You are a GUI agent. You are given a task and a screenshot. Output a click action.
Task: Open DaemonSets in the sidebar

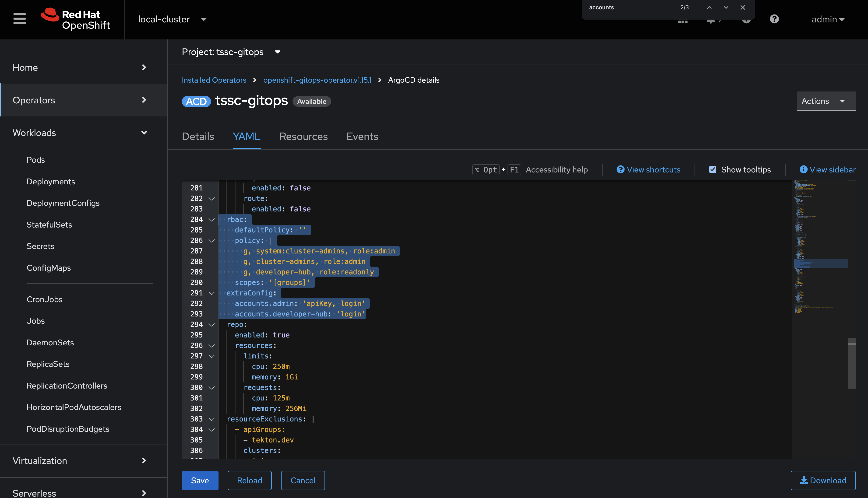click(x=50, y=342)
